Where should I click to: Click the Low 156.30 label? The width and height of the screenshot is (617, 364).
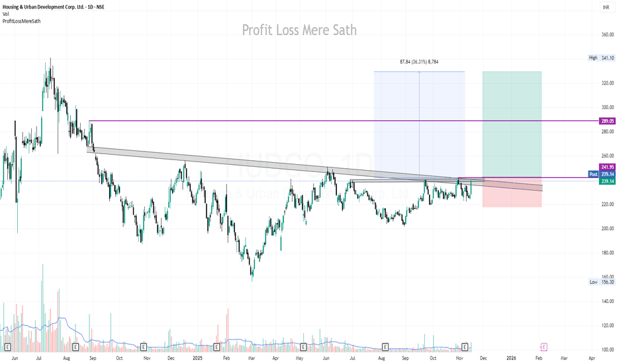(x=601, y=282)
